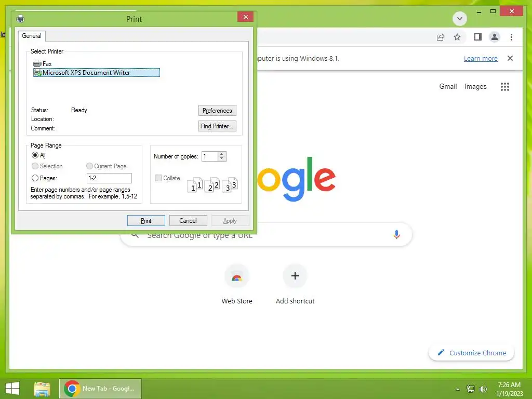
Task: Minimize the Chrome window
Action: point(478,11)
